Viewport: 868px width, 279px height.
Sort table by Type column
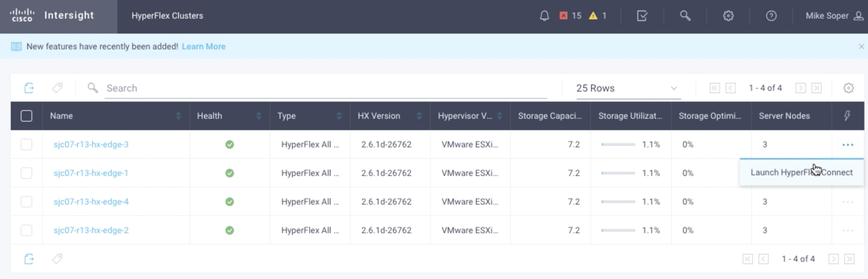(339, 116)
